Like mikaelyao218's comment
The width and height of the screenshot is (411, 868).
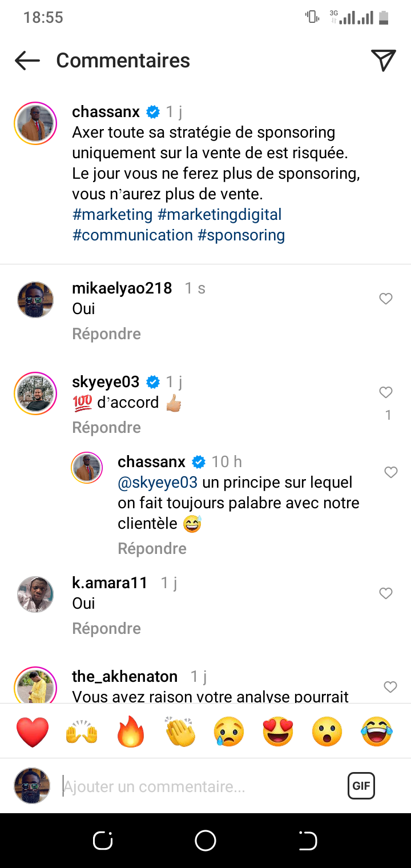tap(386, 299)
